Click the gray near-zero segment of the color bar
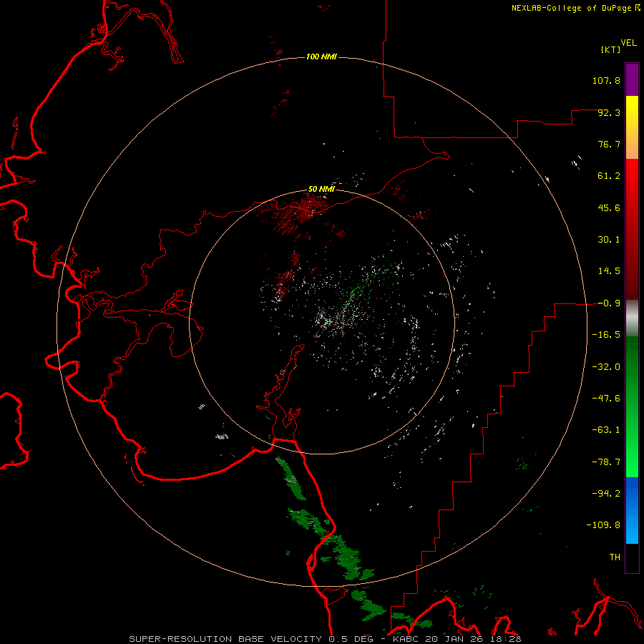644x644 pixels. [x=632, y=318]
